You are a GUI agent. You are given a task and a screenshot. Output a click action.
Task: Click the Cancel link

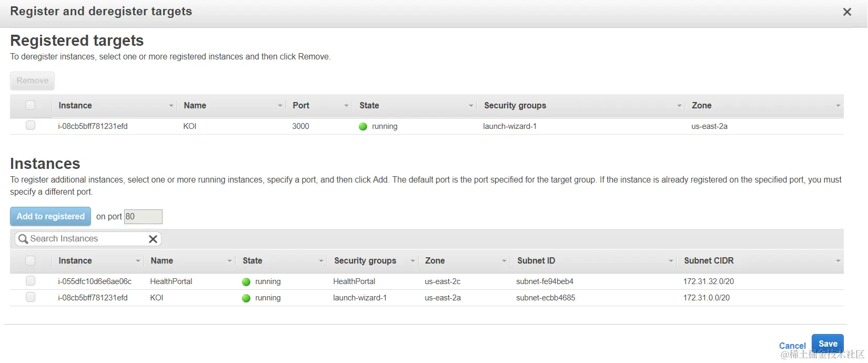[792, 346]
